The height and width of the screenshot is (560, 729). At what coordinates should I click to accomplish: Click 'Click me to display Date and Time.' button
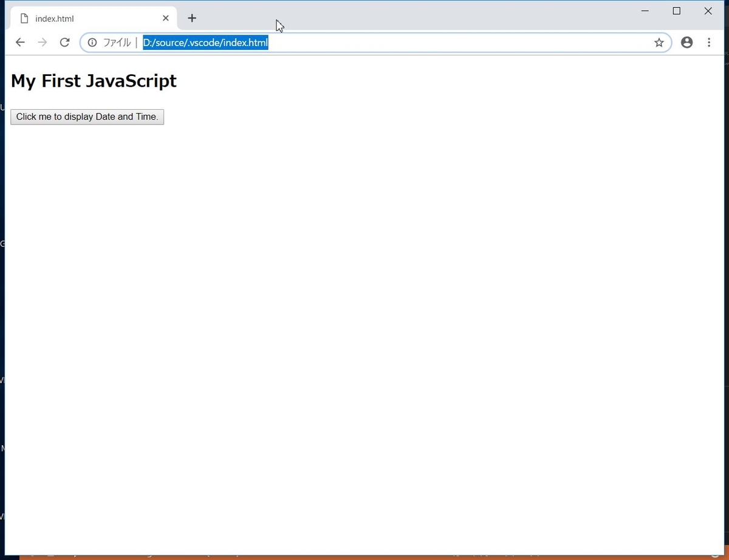click(x=87, y=117)
